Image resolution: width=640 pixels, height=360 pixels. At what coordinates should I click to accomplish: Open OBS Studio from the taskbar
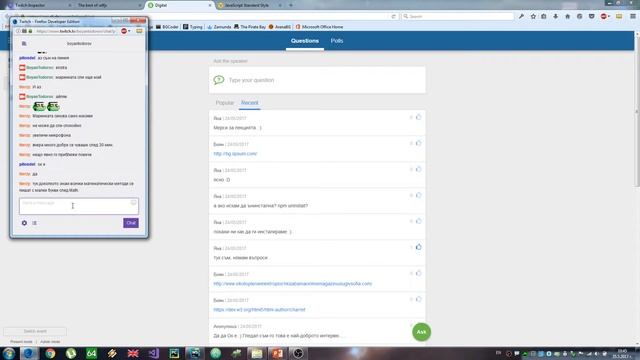[298, 353]
